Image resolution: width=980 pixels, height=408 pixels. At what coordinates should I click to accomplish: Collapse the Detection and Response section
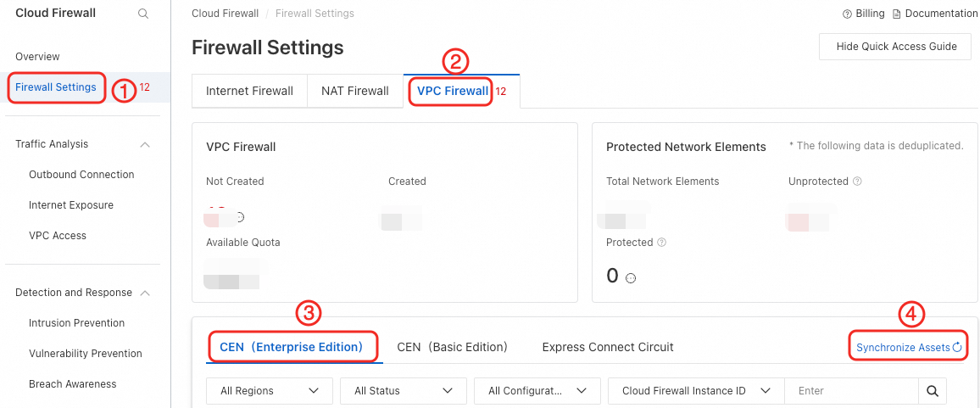pos(145,293)
